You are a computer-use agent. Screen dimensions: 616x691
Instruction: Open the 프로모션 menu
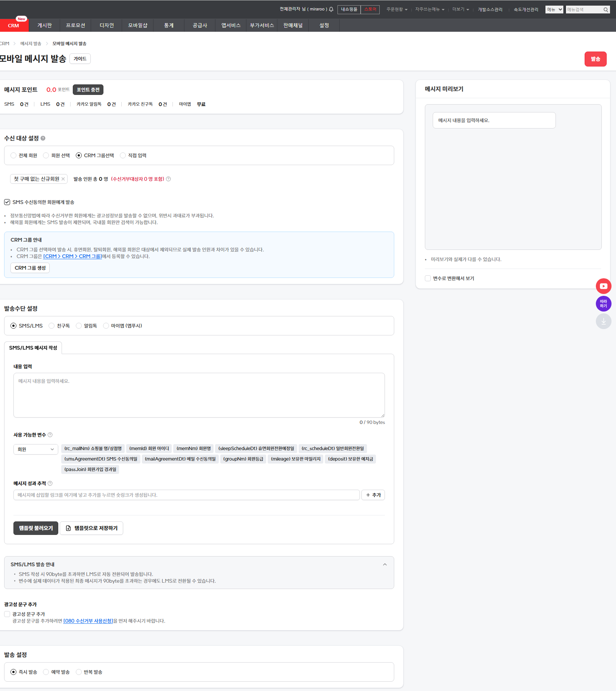(75, 25)
